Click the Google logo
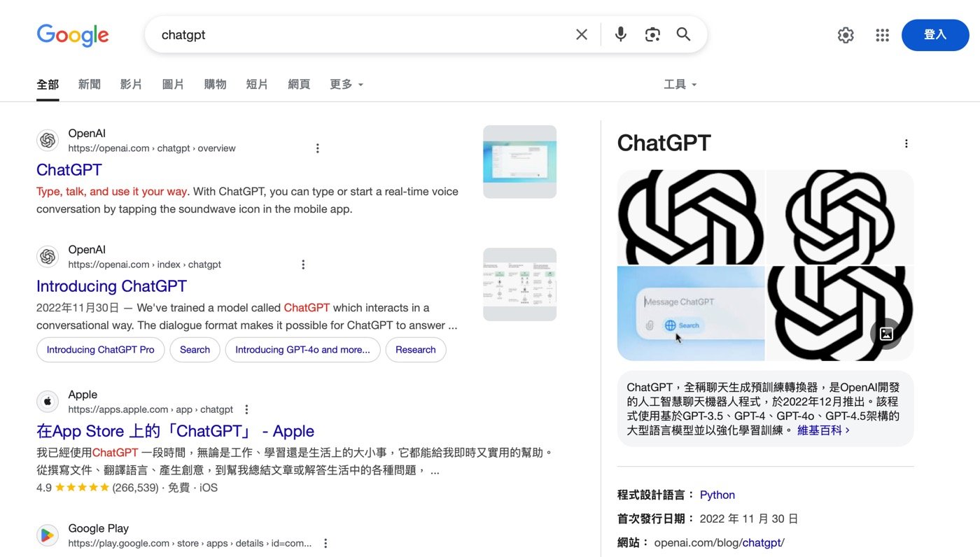 point(73,35)
